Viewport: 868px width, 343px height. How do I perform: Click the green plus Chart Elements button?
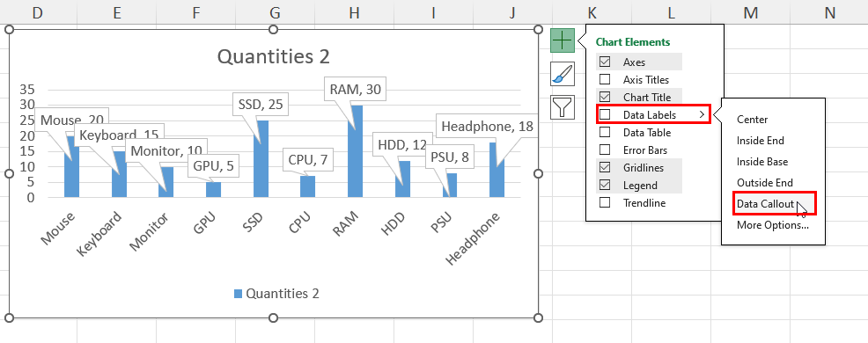click(563, 40)
